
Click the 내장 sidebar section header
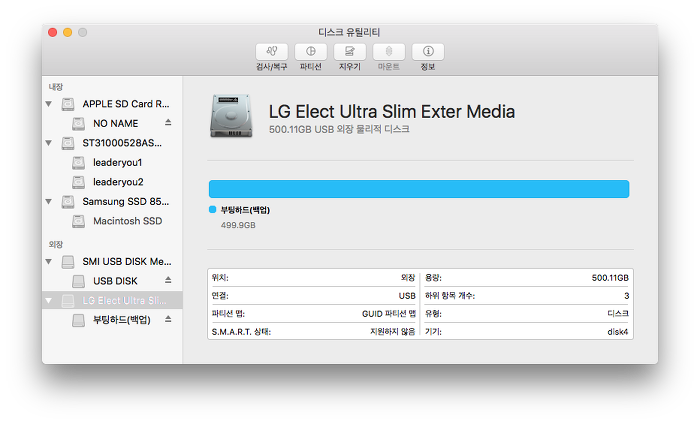point(56,87)
